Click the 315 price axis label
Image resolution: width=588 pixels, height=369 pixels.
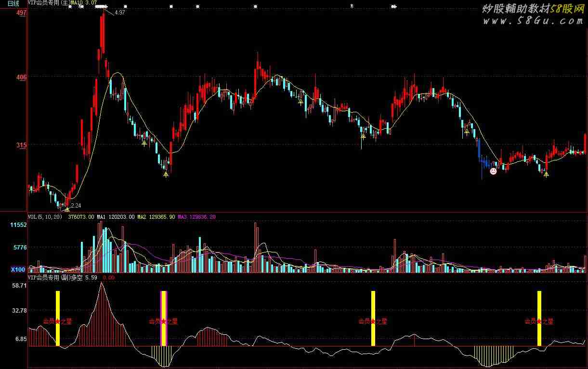pyautogui.click(x=21, y=145)
